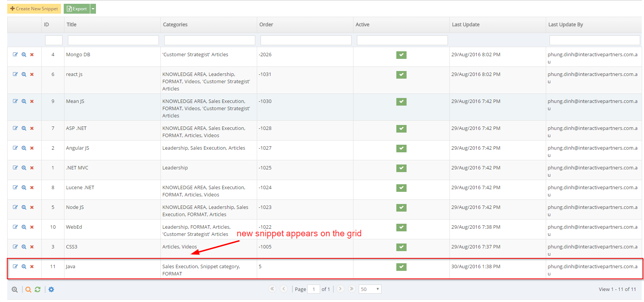The width and height of the screenshot is (644, 302).
Task: Sort by the Order column header
Action: pos(266,25)
